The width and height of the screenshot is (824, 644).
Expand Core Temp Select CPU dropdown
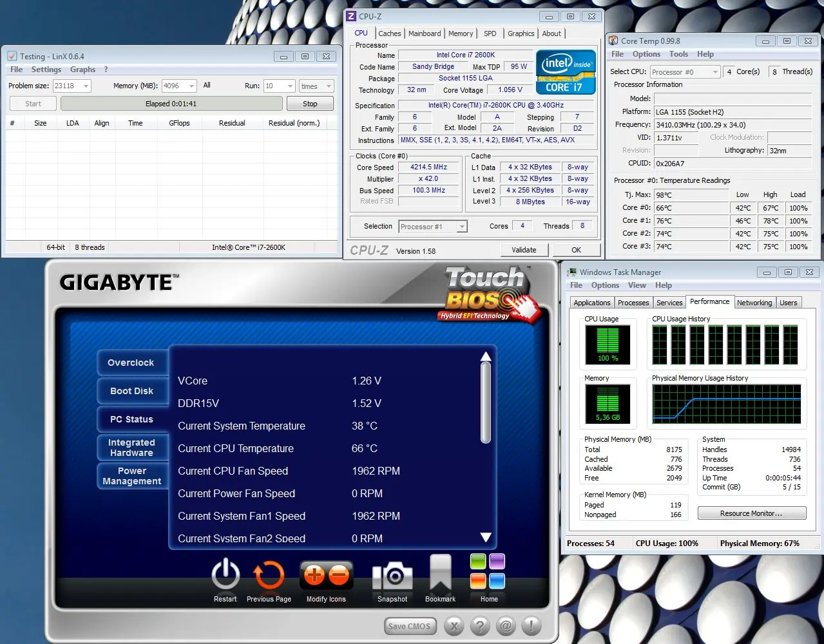[x=715, y=72]
